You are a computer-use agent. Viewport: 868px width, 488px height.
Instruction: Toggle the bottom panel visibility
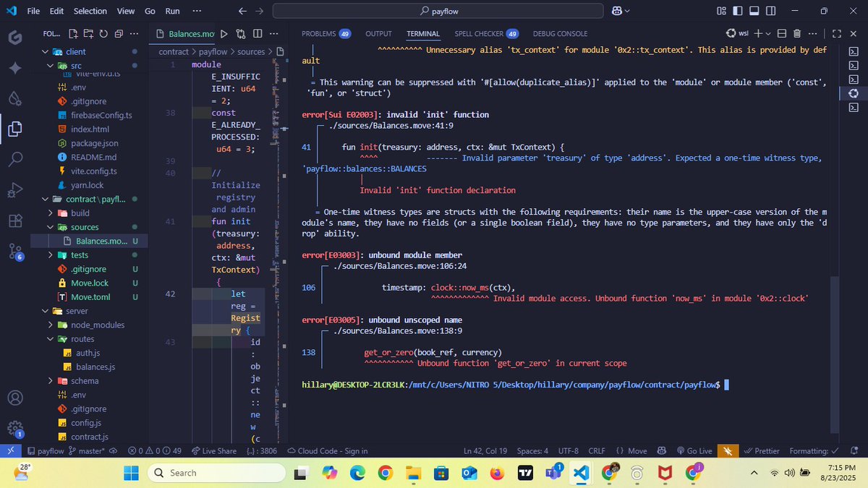pyautogui.click(x=753, y=11)
